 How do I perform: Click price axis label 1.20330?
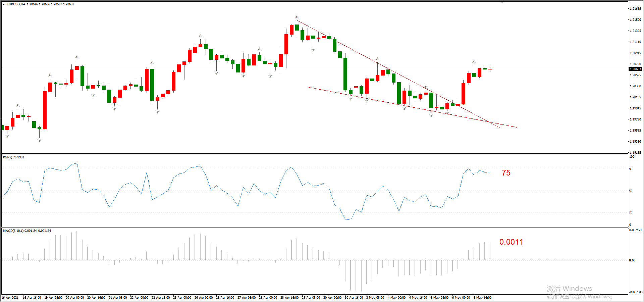pyautogui.click(x=635, y=86)
